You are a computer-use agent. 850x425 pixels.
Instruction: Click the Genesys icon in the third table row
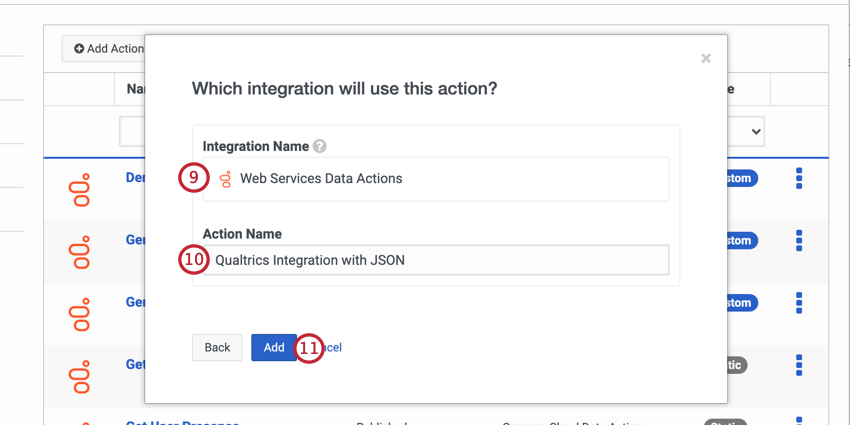point(80,313)
